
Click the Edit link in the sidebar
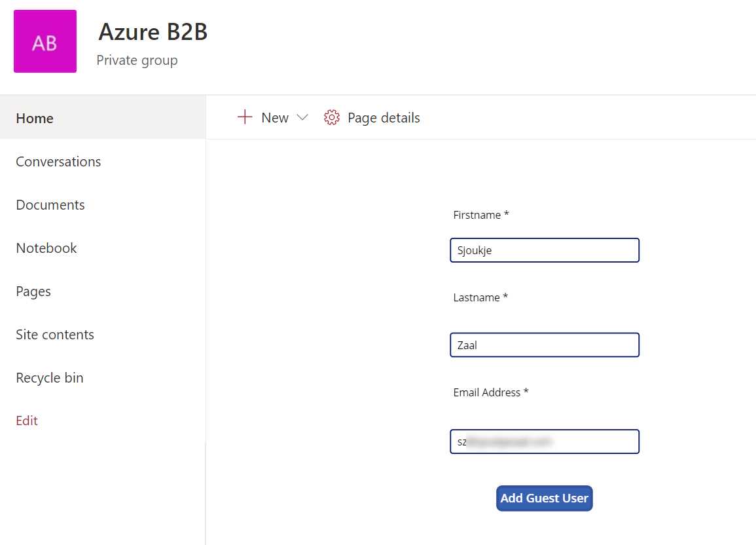(x=26, y=420)
